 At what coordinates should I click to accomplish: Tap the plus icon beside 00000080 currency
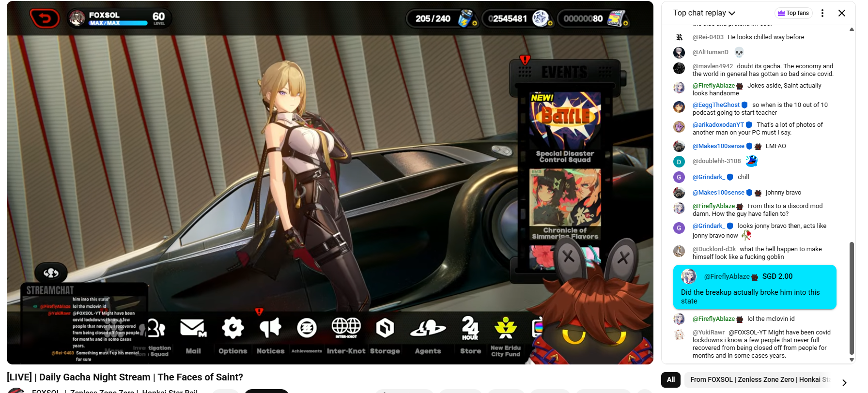point(626,23)
